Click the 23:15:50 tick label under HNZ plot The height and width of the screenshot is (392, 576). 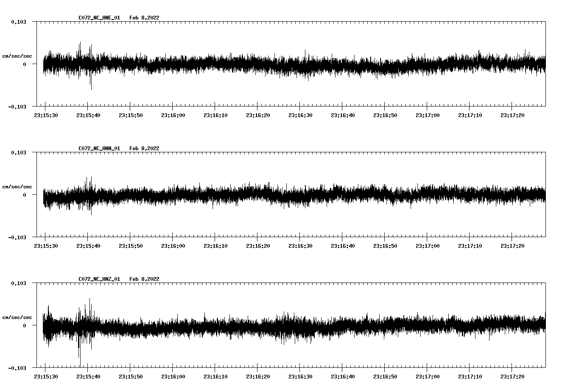point(131,377)
